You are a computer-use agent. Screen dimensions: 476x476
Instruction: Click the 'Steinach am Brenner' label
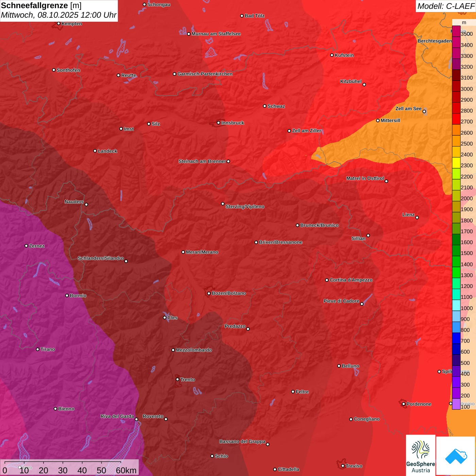tap(202, 161)
